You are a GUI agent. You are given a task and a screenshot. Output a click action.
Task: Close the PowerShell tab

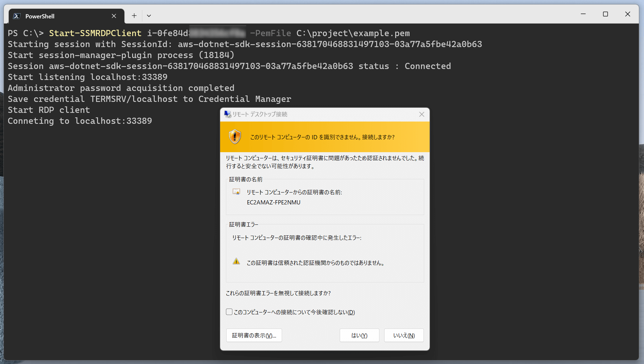[x=114, y=16]
